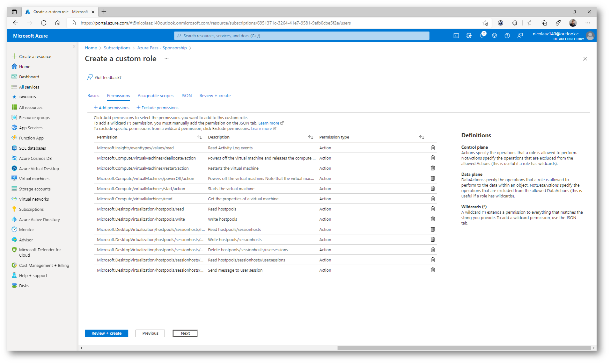
Task: Open Resource groups in sidebar
Action: click(34, 118)
